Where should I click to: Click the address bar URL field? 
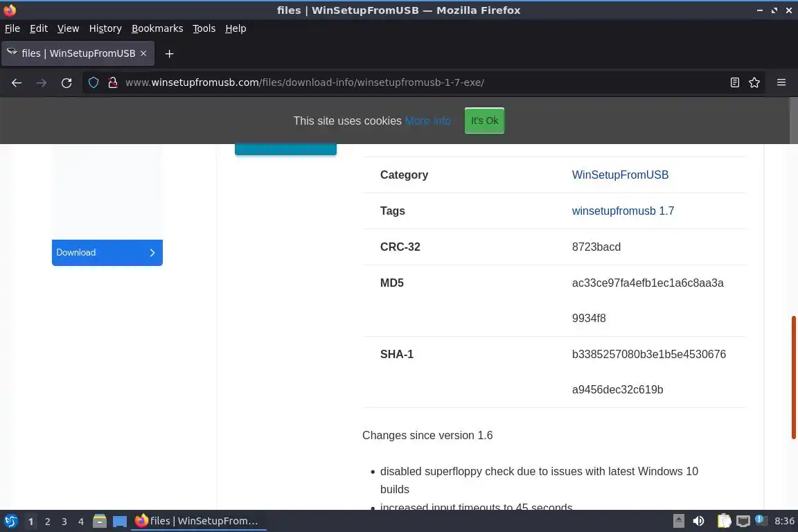click(x=423, y=82)
